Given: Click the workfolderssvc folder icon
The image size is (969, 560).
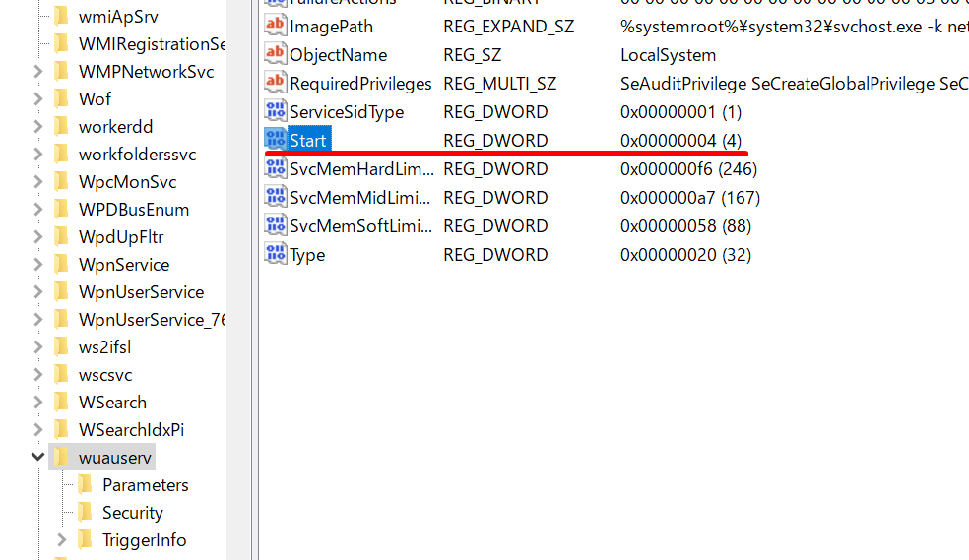Looking at the screenshot, I should (x=61, y=155).
